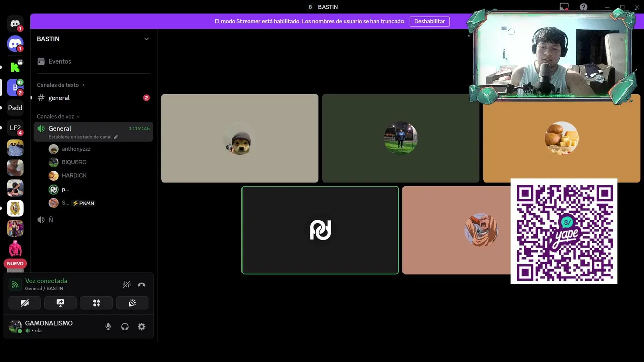This screenshot has width=644, height=362.
Task: Open the inbox icon in title bar
Action: coord(564,7)
